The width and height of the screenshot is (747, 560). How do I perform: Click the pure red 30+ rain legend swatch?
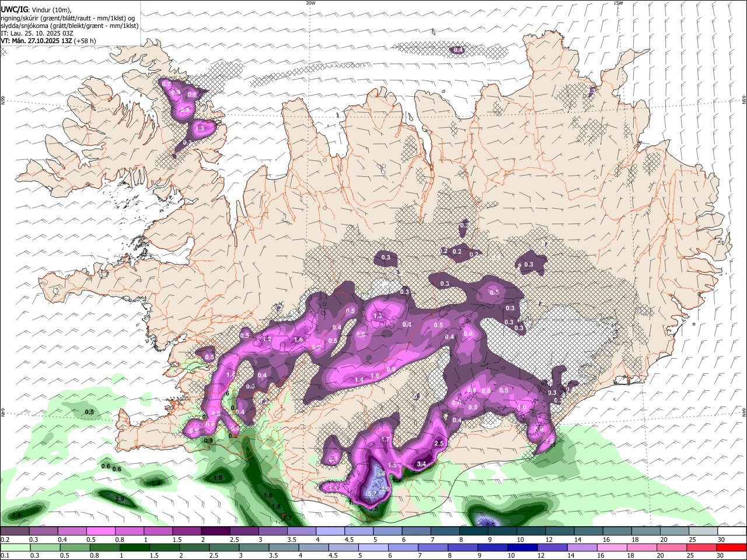coord(732,547)
